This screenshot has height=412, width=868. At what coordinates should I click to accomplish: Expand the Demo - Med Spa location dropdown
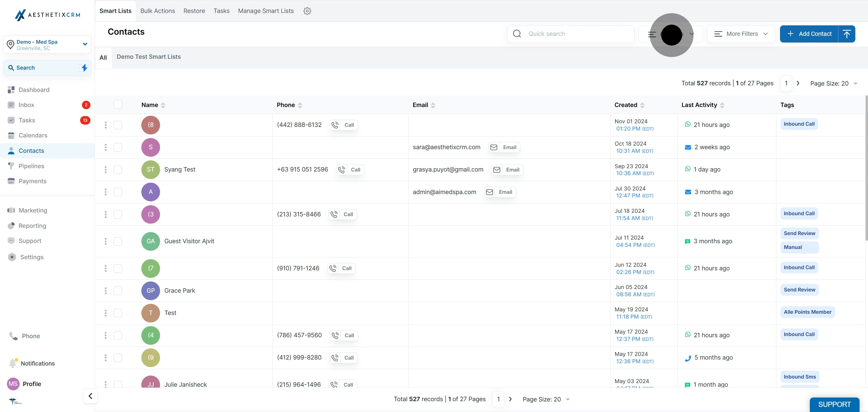[47, 45]
